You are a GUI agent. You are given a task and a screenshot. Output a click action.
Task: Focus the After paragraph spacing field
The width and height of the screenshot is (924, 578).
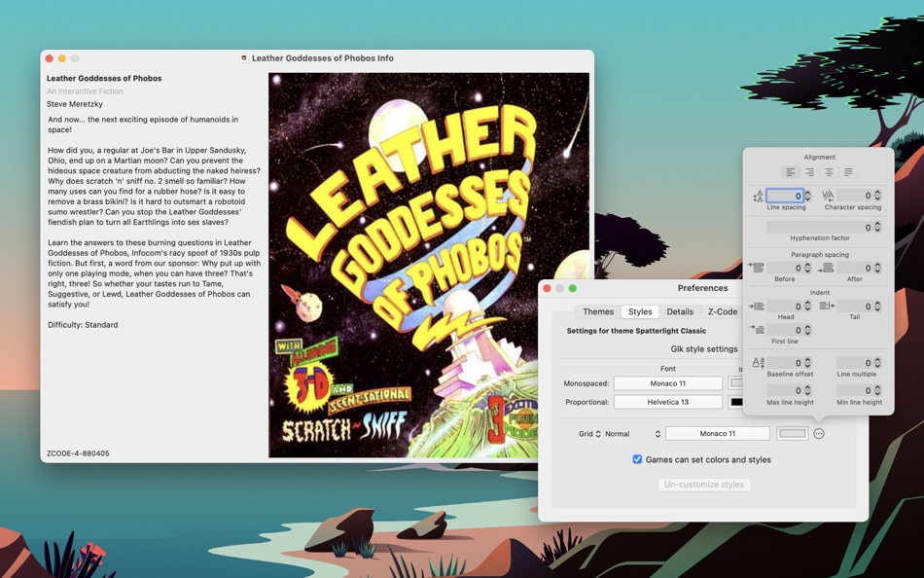(x=855, y=268)
